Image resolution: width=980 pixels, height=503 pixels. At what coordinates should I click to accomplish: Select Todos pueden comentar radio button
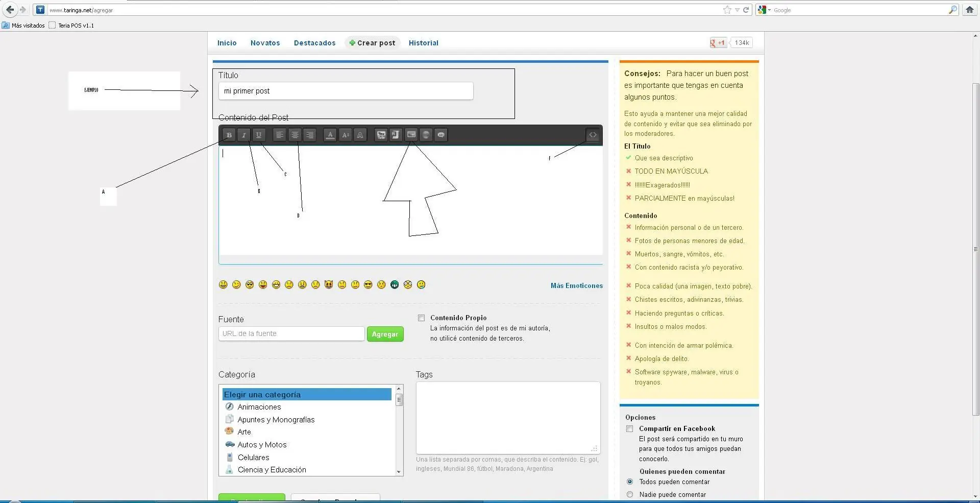630,482
